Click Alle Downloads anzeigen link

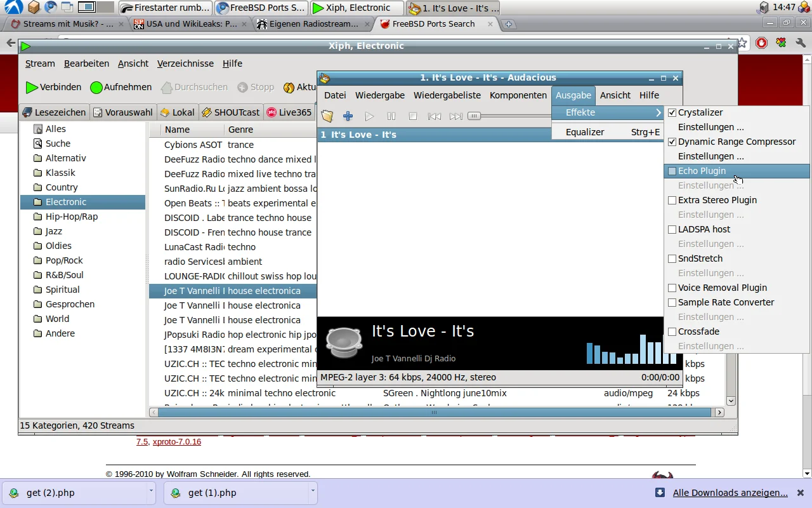(730, 493)
